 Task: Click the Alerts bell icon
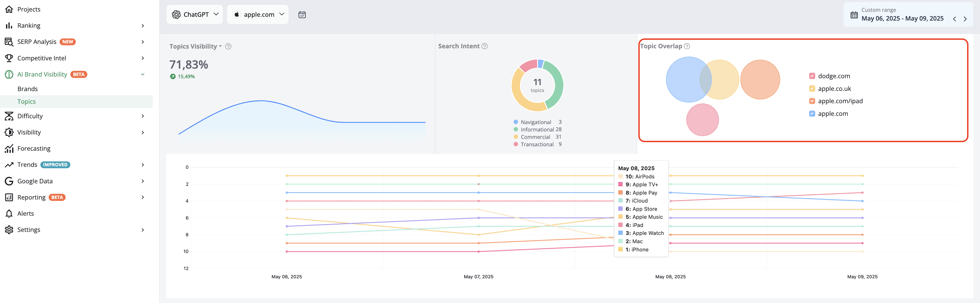pyautogui.click(x=9, y=214)
